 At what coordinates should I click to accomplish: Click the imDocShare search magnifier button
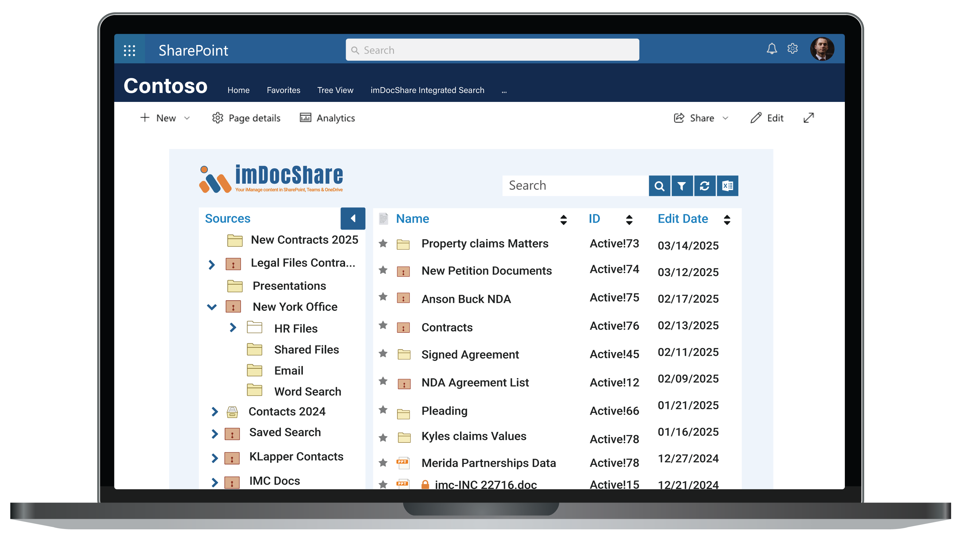[x=659, y=186]
